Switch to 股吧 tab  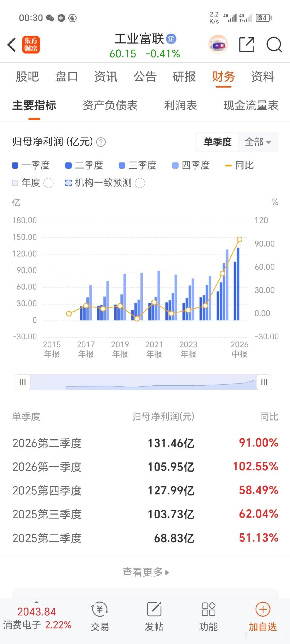point(27,77)
